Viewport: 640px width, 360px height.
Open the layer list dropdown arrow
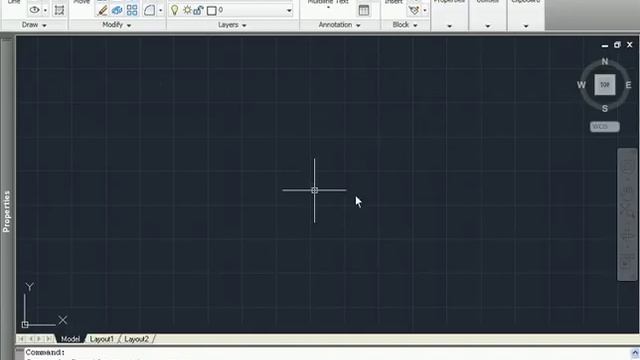[x=289, y=11]
